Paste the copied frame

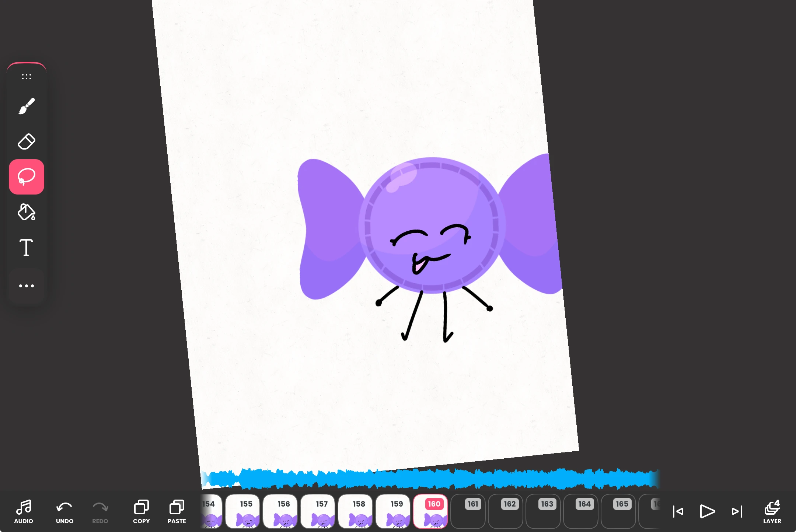coord(177,511)
